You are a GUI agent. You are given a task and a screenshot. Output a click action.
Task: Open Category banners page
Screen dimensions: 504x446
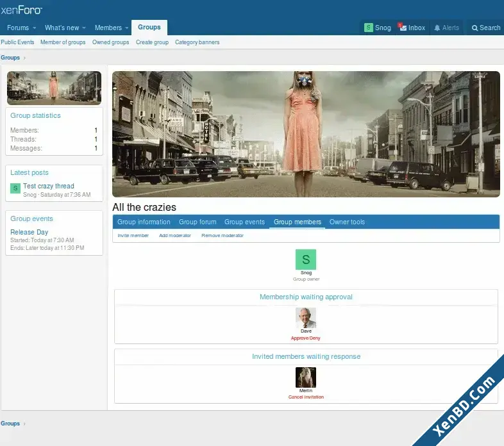point(197,42)
